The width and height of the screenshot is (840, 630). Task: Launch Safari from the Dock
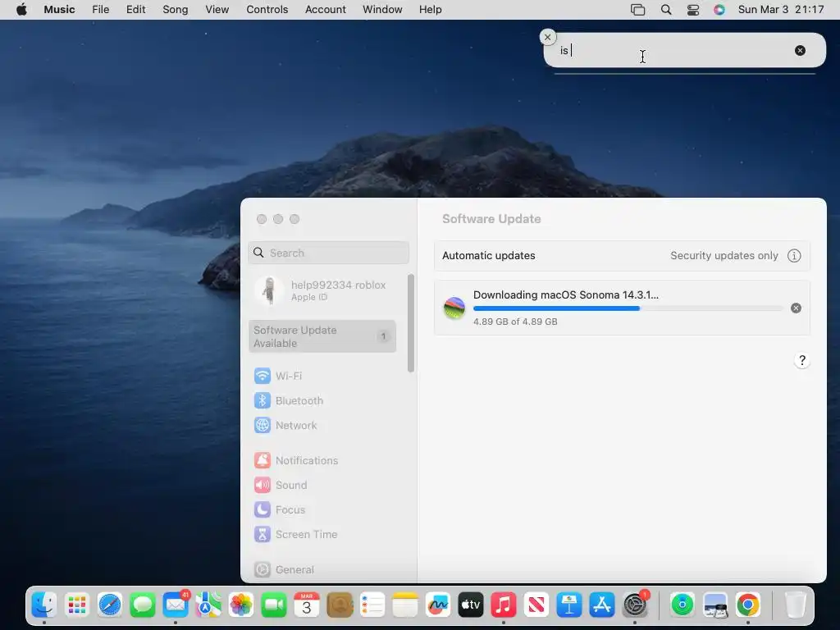pyautogui.click(x=110, y=605)
